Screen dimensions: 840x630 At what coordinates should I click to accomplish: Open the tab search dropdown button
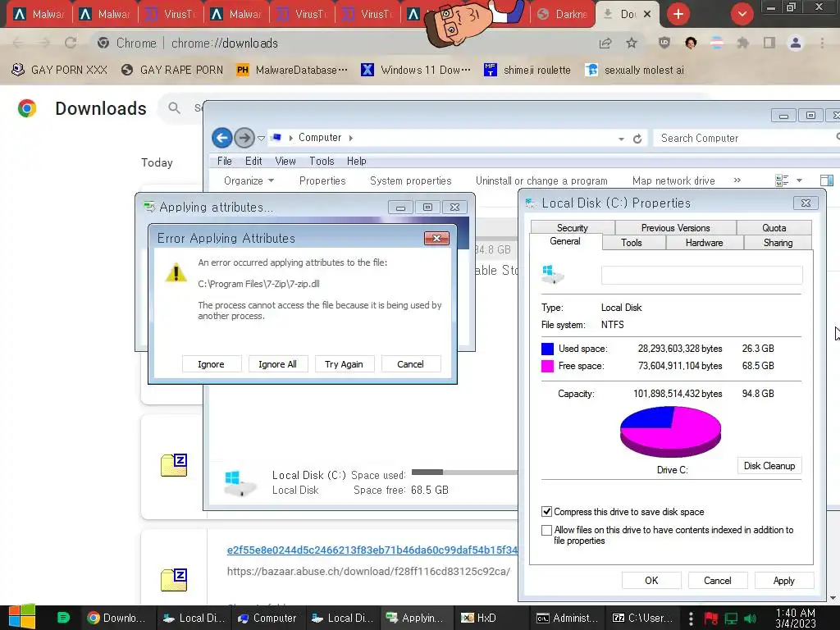click(x=742, y=14)
